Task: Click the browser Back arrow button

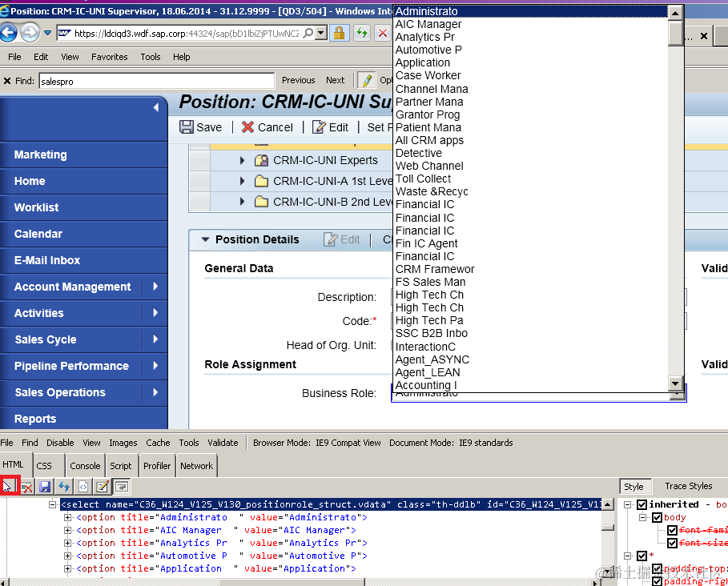Action: coord(8,33)
